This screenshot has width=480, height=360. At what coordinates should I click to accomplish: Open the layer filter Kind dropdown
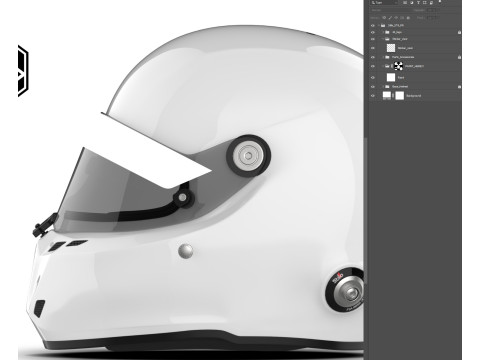pyautogui.click(x=384, y=3)
